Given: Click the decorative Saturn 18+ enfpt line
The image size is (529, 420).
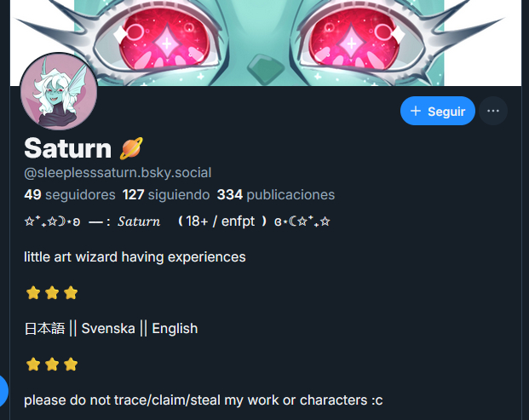Looking at the screenshot, I should 177,222.
